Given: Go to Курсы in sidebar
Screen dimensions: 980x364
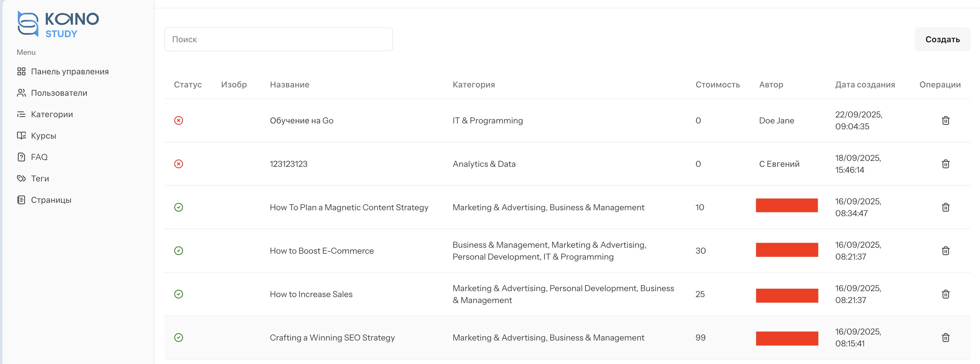Looking at the screenshot, I should pos(43,136).
